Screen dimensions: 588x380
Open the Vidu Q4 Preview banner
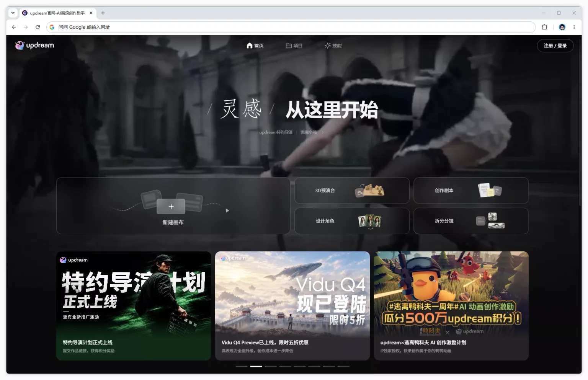click(x=292, y=306)
